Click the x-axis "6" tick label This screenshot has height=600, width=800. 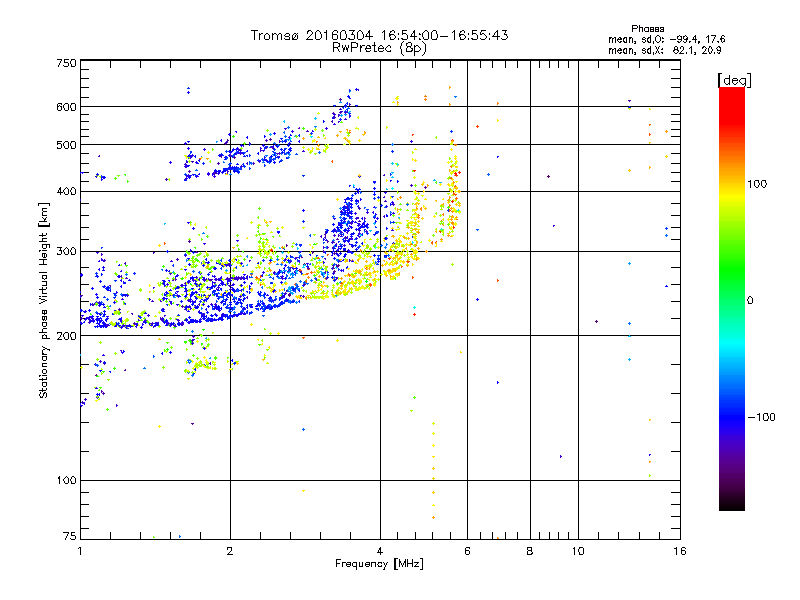coord(467,551)
